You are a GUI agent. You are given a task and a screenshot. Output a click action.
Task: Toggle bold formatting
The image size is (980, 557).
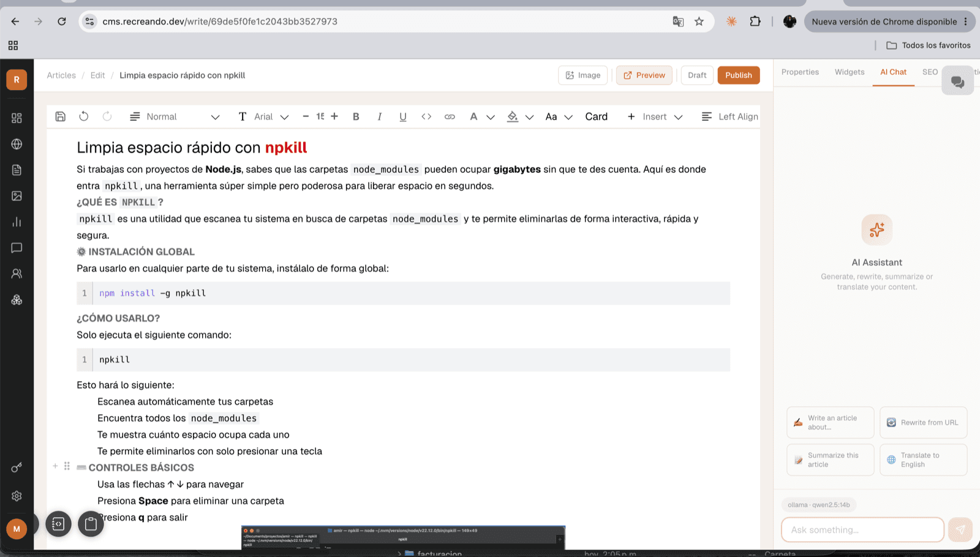pos(356,116)
